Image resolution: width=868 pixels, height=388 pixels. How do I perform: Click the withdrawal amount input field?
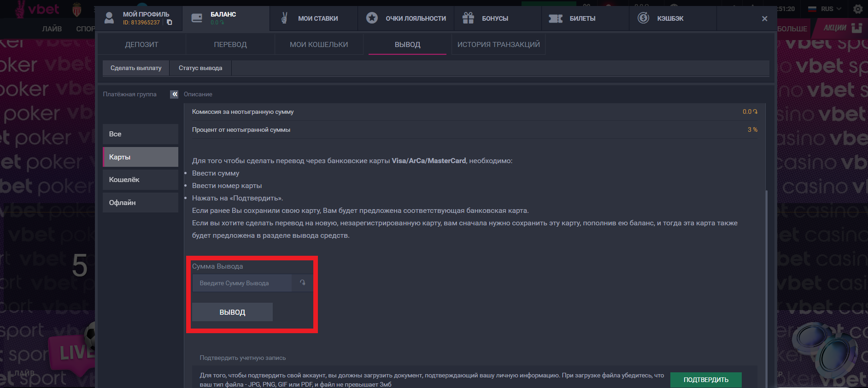242,283
